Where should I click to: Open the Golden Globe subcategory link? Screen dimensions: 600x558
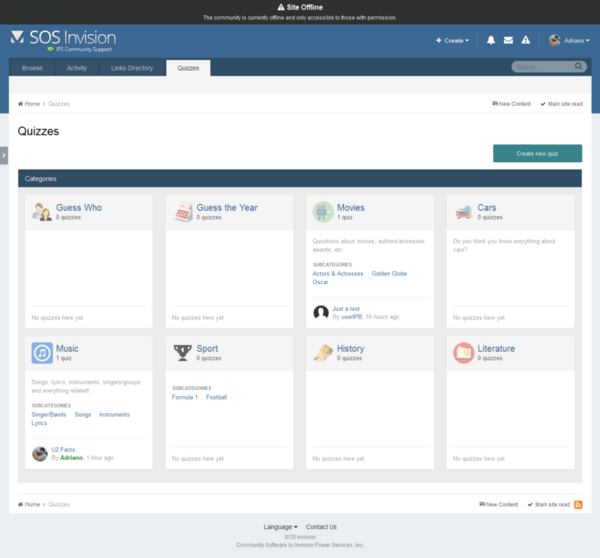tap(389, 273)
